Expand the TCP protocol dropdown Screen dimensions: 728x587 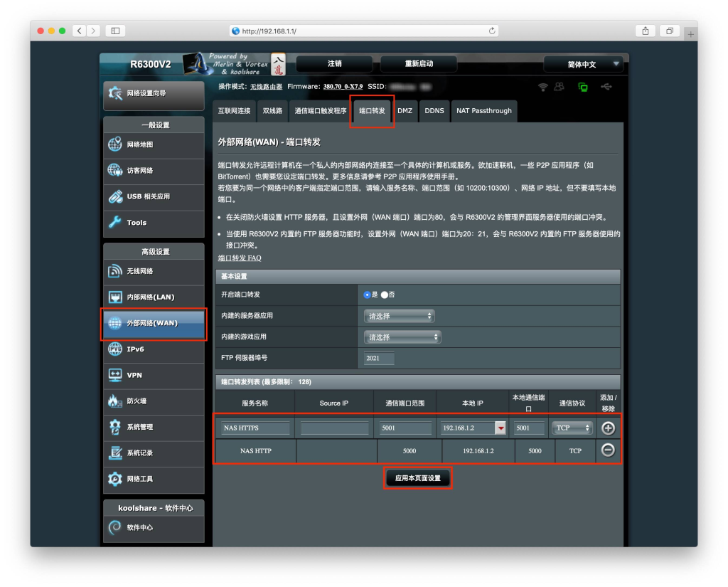572,428
